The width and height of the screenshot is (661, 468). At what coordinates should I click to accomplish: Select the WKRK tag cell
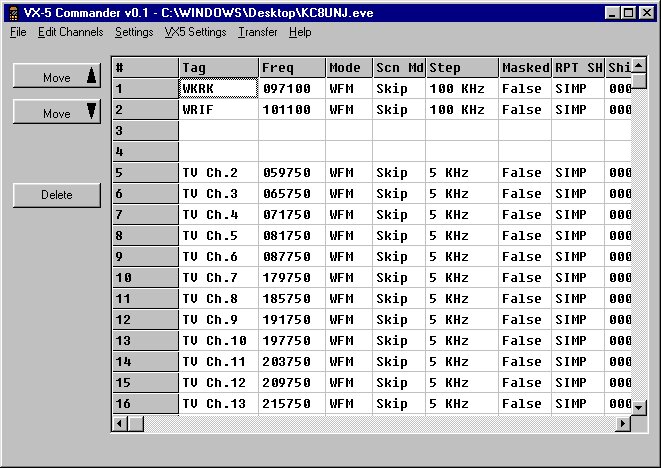coord(218,88)
